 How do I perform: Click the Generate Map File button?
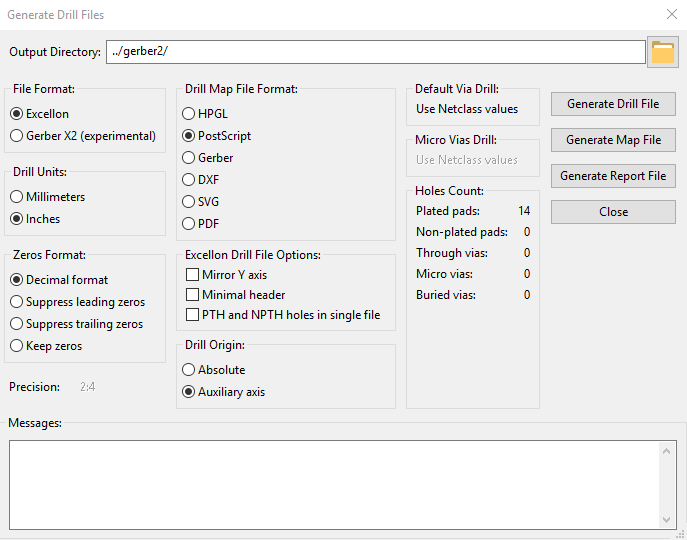pyautogui.click(x=613, y=140)
